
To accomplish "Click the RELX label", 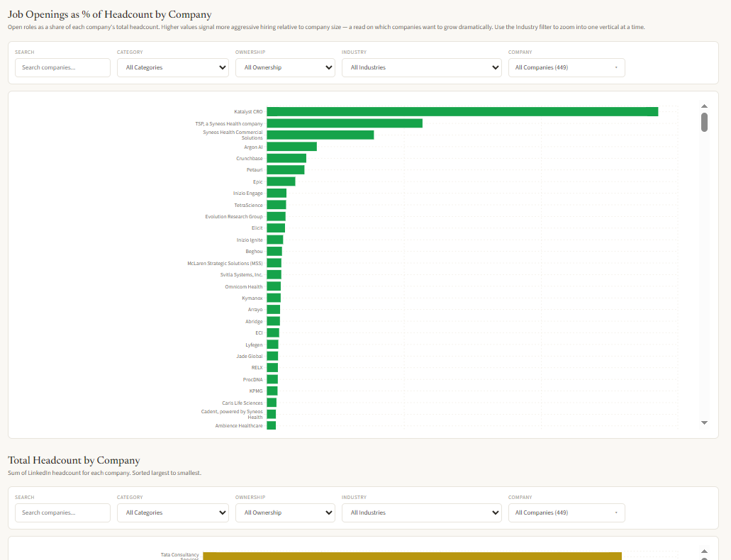I will [x=257, y=368].
